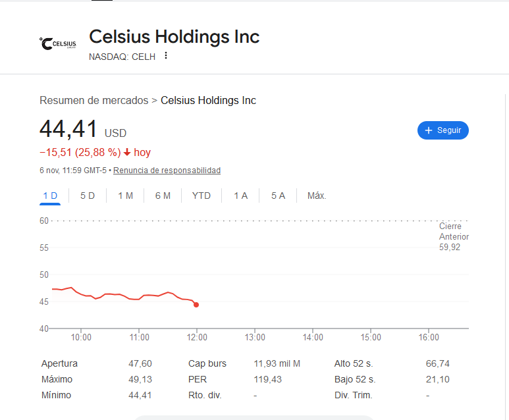This screenshot has height=420, width=509.
Task: Click the red current-price dot on chart
Action: [196, 305]
